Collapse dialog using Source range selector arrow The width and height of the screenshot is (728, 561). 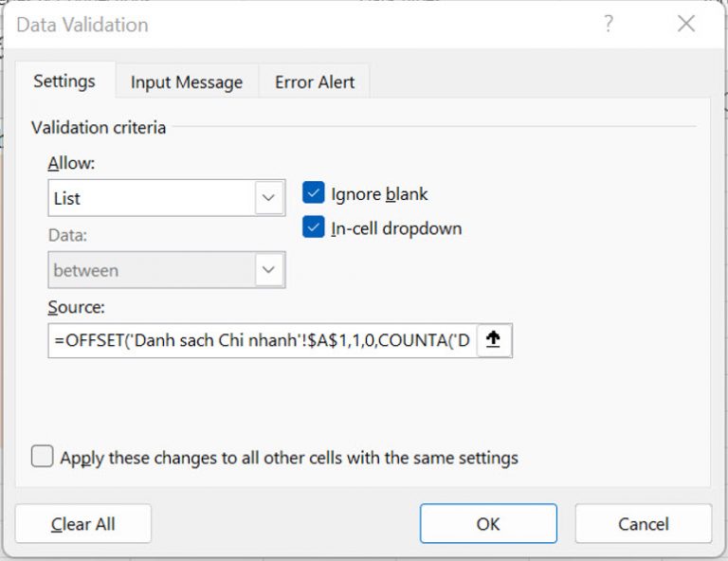pyautogui.click(x=493, y=340)
